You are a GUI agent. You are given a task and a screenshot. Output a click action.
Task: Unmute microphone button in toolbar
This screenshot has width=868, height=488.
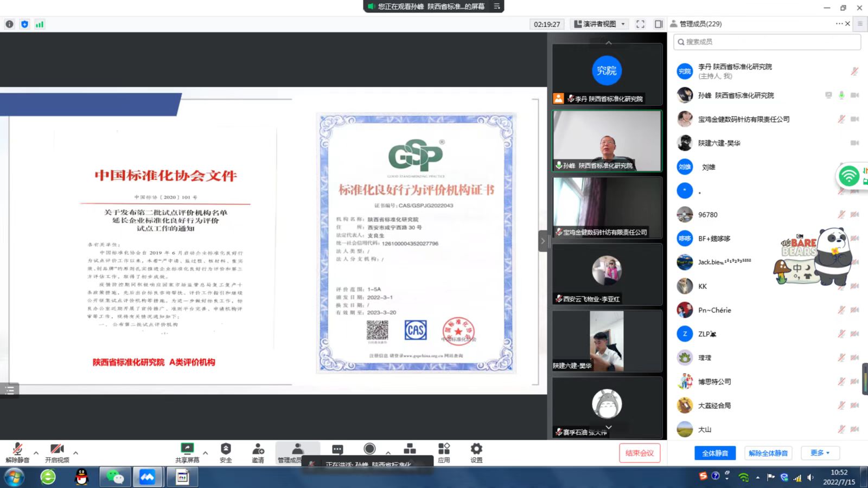click(x=17, y=452)
